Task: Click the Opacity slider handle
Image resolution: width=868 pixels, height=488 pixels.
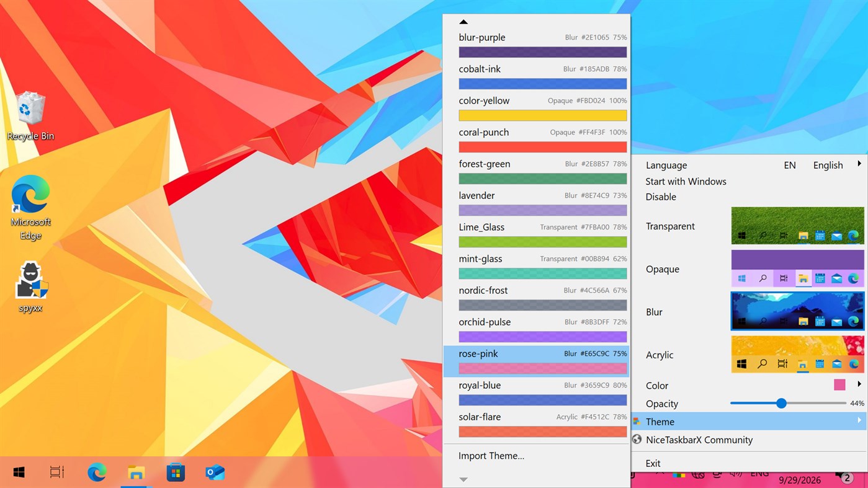Action: coord(781,403)
